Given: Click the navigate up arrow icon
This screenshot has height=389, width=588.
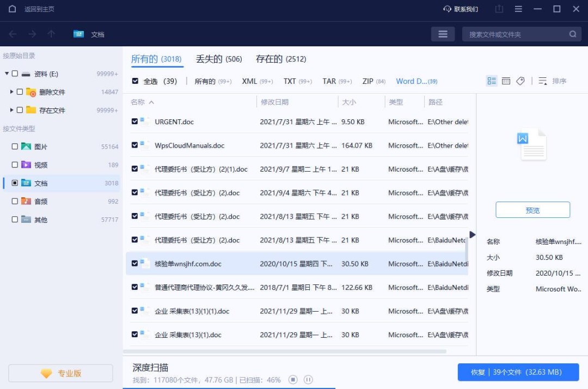Looking at the screenshot, I should 51,34.
